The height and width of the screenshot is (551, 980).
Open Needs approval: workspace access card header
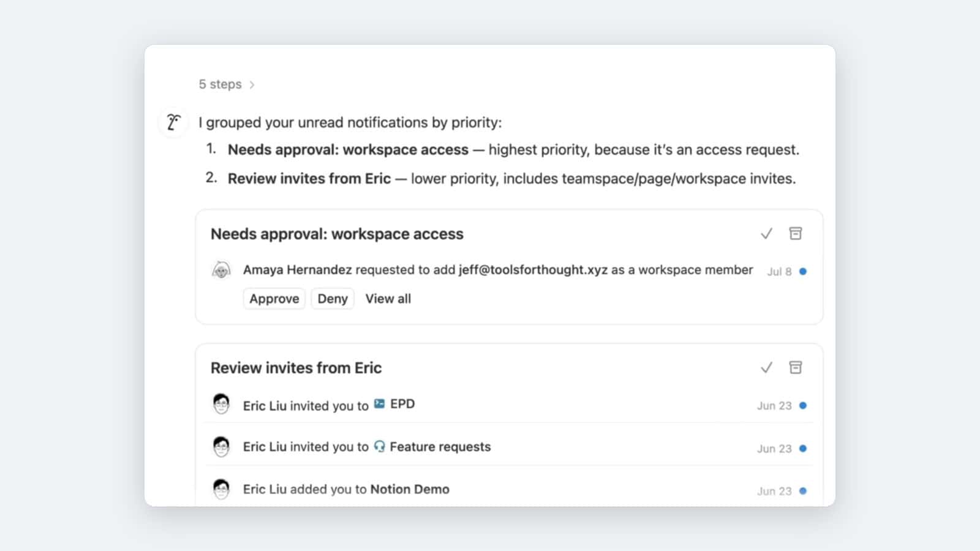coord(337,234)
